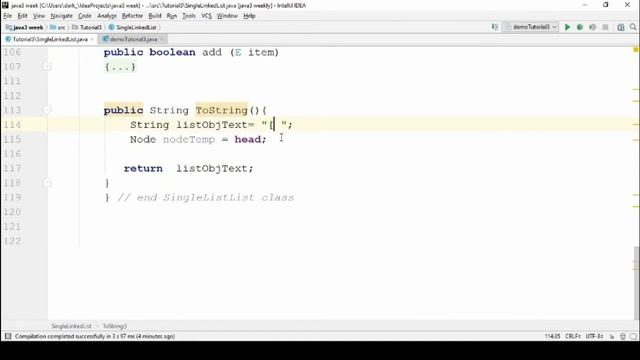Click line number 120 in the gutter
The image size is (640, 360).
tap(12, 212)
